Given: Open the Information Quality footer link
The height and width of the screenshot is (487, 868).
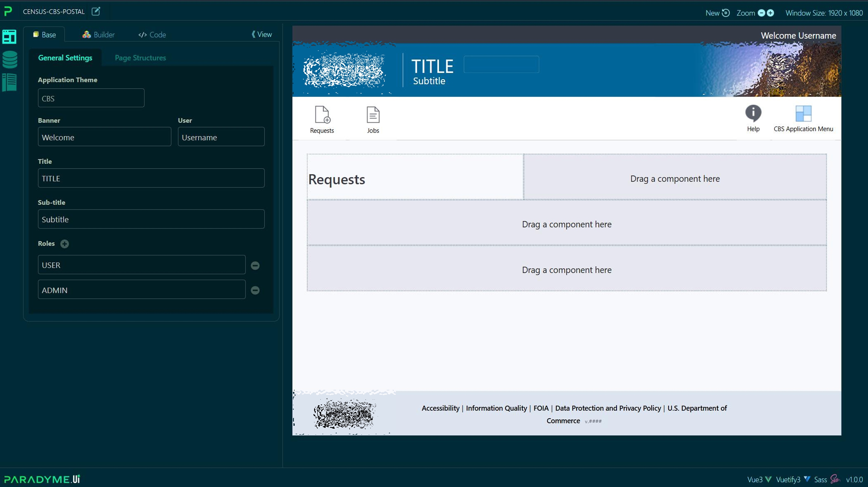Looking at the screenshot, I should [x=496, y=408].
